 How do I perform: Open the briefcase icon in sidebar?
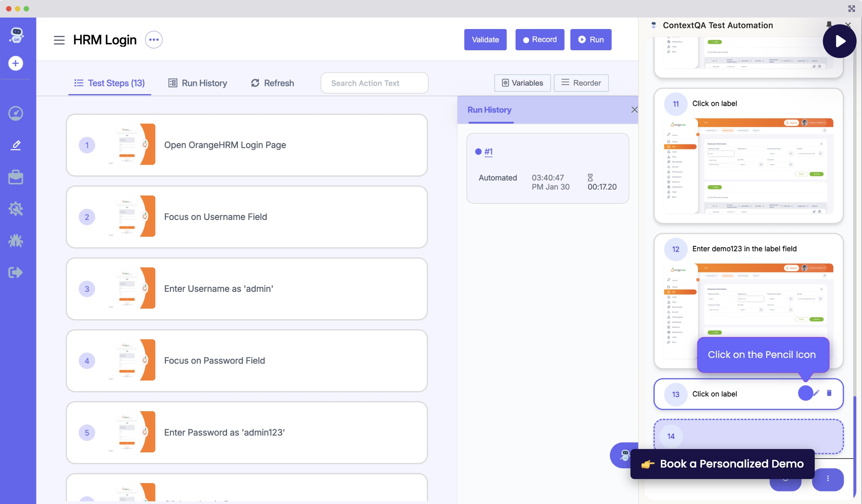click(16, 177)
